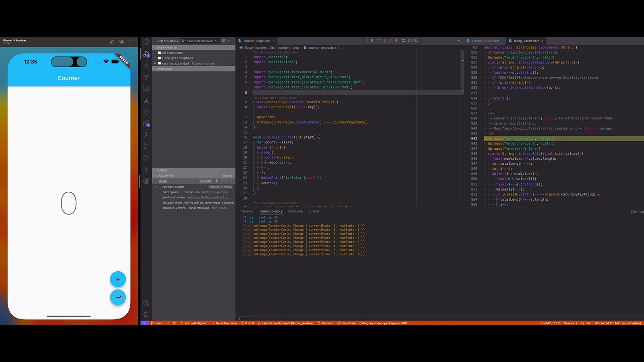The height and width of the screenshot is (362, 644).
Task: Take simulator screenshot icon
Action: 121,41
